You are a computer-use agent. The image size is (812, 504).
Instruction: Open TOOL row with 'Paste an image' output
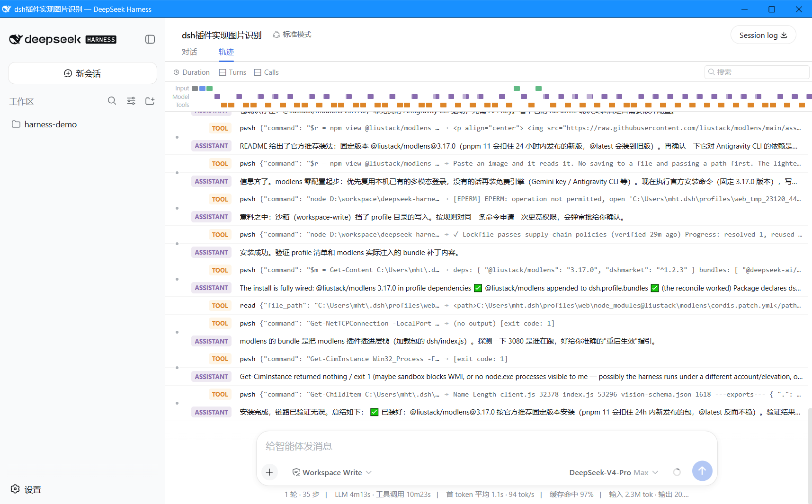(x=486, y=164)
